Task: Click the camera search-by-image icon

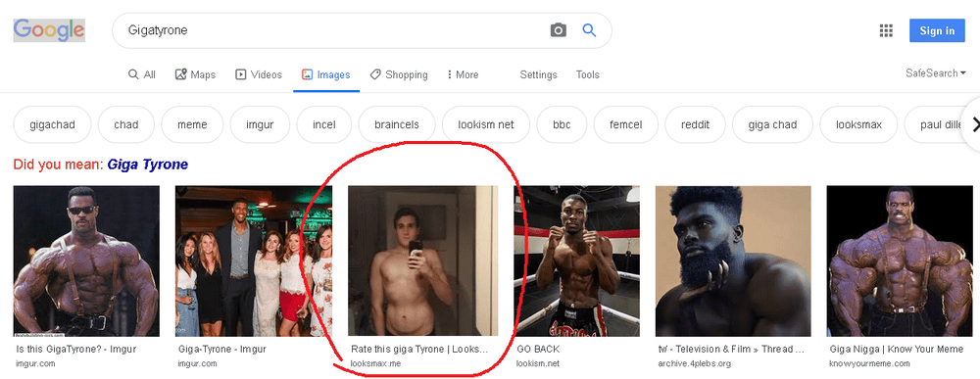Action: click(x=559, y=30)
